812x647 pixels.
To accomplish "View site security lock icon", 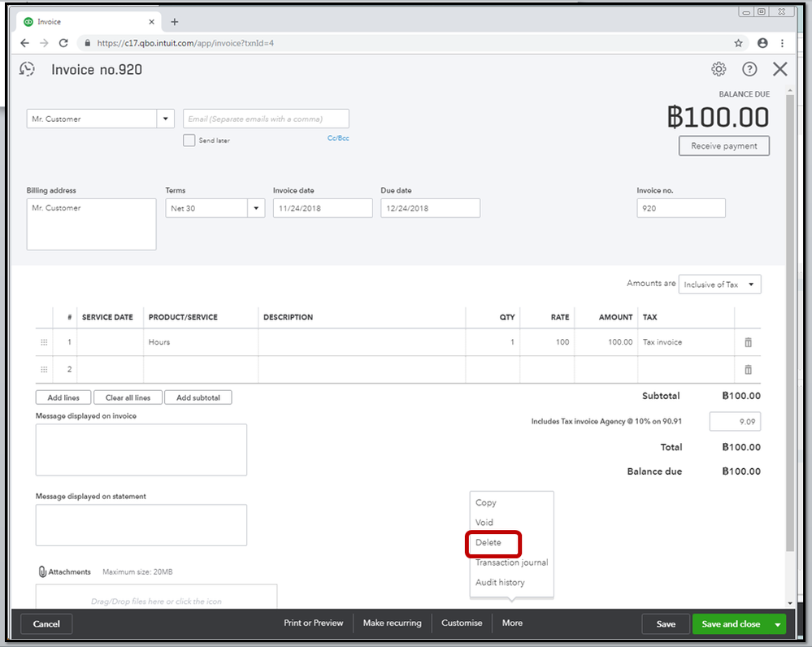I will click(x=87, y=43).
